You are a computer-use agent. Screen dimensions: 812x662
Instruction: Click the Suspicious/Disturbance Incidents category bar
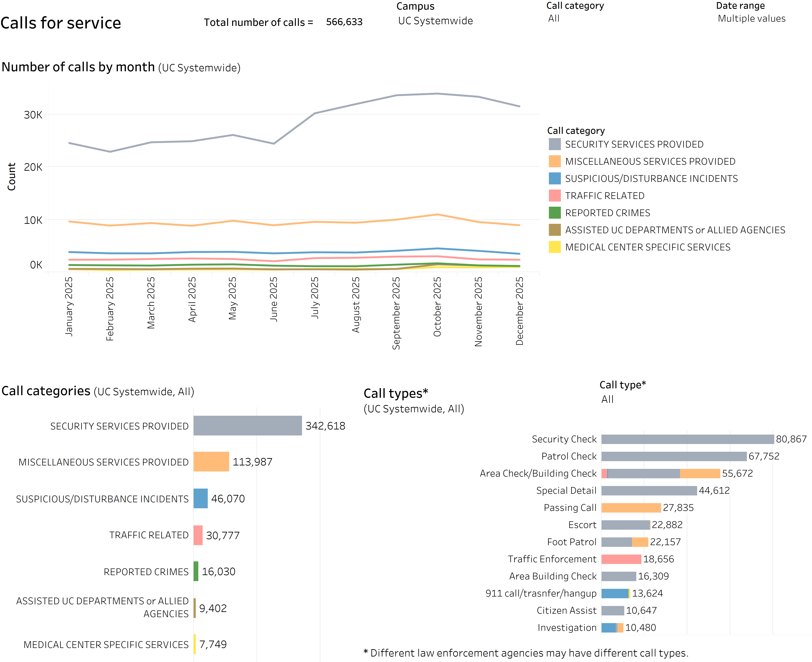coord(201,498)
